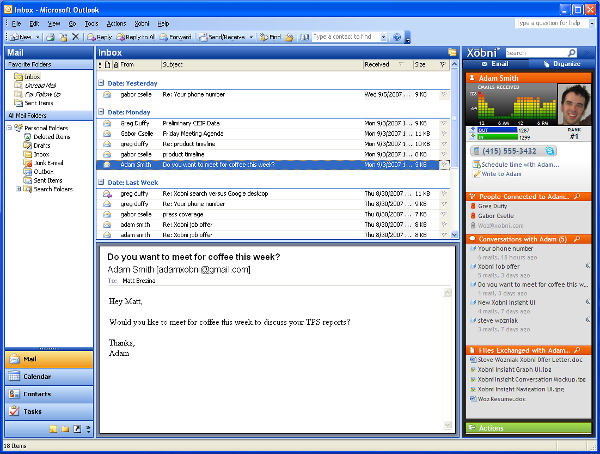Viewport: 600px width, 454px height.
Task: Click the Print icon in toolbar
Action: tap(50, 37)
